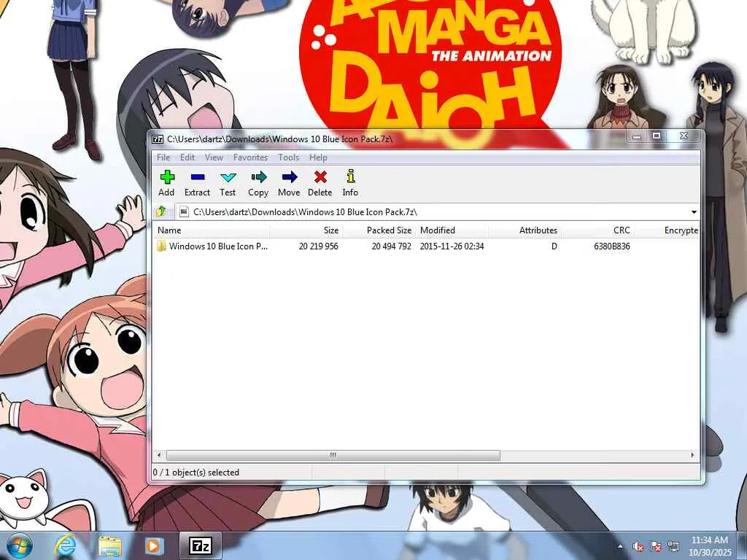Screen dimensions: 747x560
Task: Select the Windows 10 Blue Icon Pack folder
Action: pos(212,246)
